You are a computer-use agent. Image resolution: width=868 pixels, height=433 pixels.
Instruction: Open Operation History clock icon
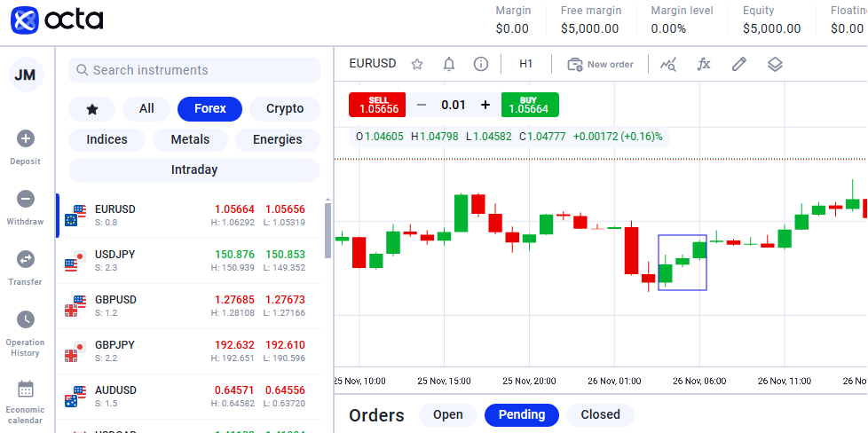(26, 319)
